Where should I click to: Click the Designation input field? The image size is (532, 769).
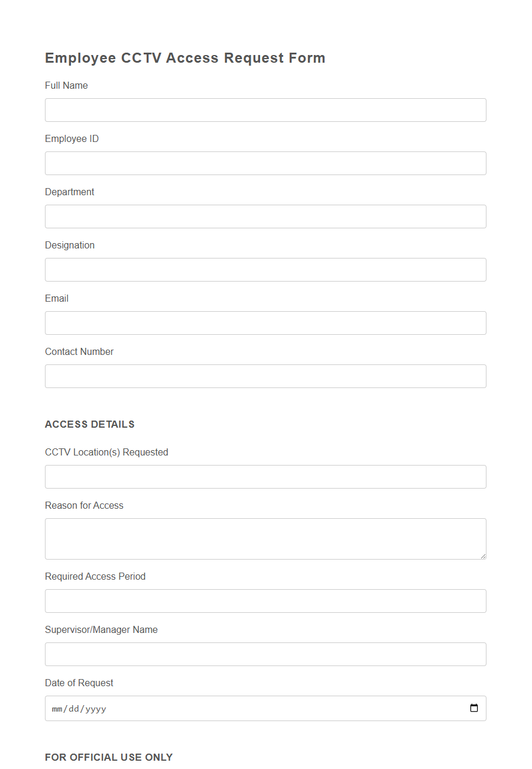tap(265, 270)
